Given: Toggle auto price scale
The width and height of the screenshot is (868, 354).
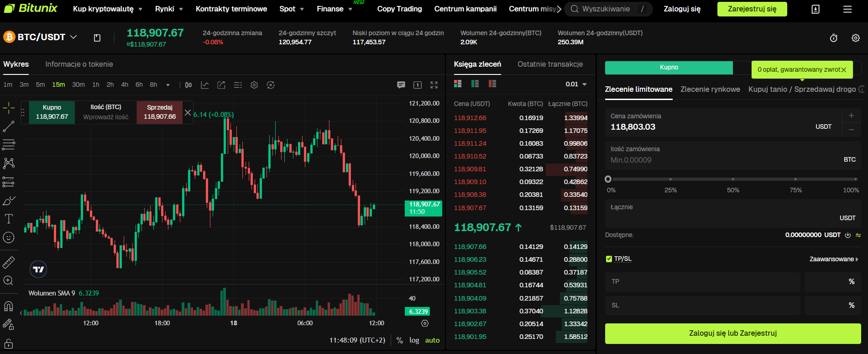Looking at the screenshot, I should coord(432,340).
